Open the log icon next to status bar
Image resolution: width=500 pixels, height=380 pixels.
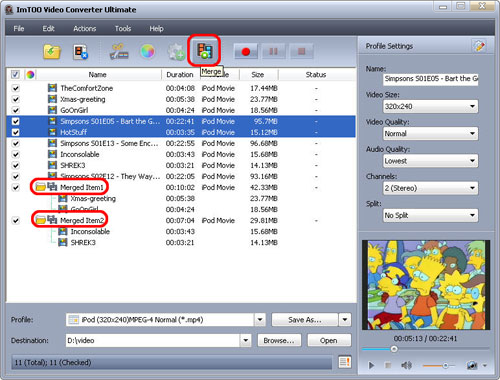pyautogui.click(x=345, y=362)
